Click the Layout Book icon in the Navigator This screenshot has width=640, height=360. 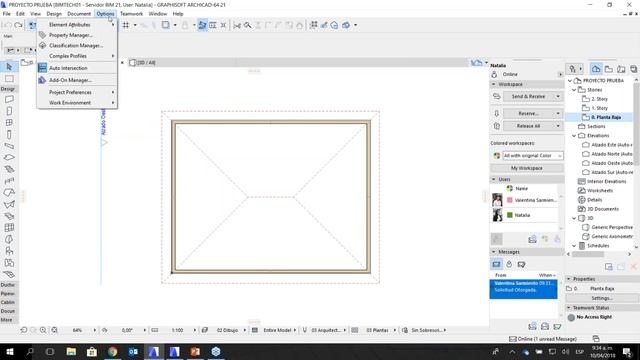pyautogui.click(x=621, y=69)
